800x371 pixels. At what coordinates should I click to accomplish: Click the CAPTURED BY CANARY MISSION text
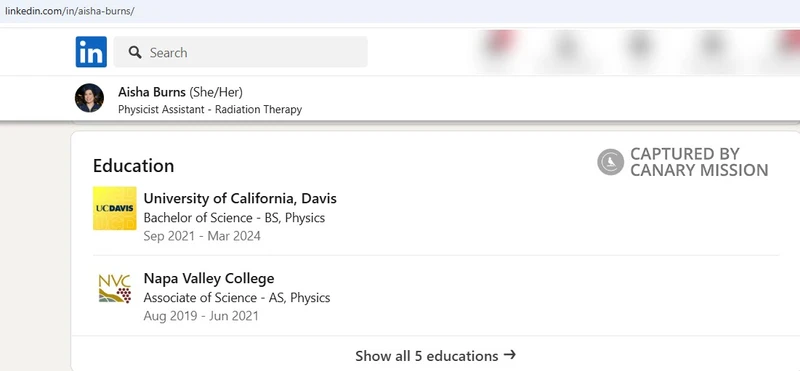[699, 162]
